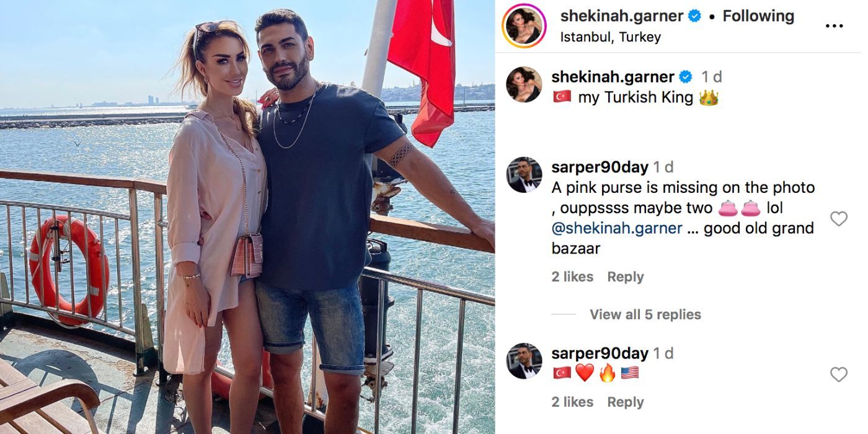Open the three-dot more options menu
This screenshot has width=868, height=434.
(x=834, y=26)
